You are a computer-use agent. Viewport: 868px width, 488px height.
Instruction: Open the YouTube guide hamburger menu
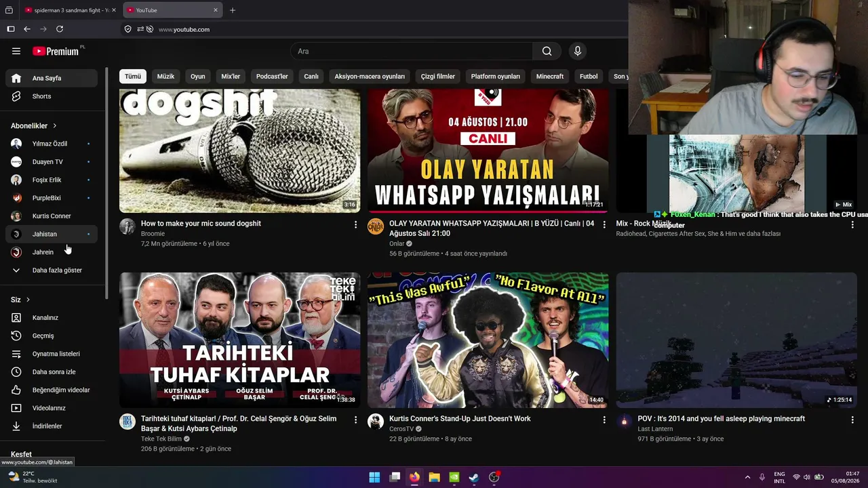pos(16,51)
